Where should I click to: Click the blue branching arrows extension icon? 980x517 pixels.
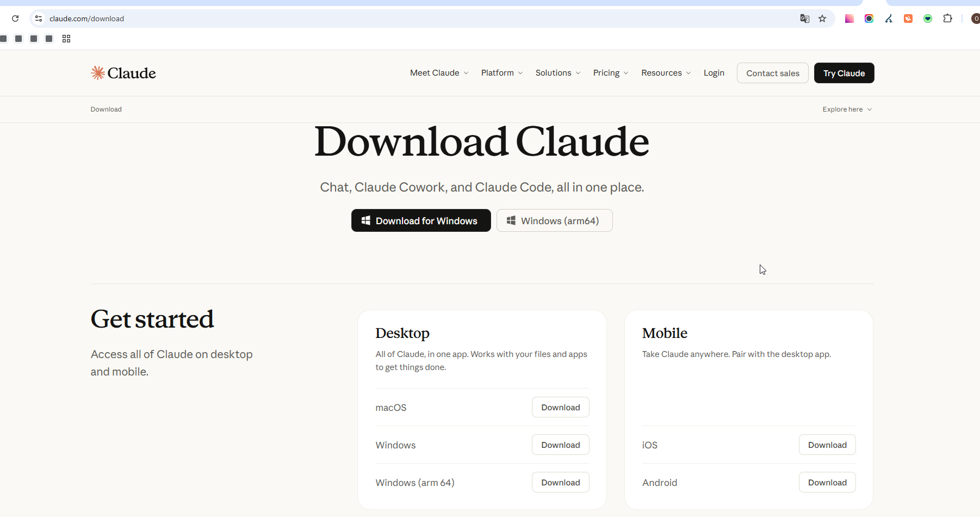tap(889, 19)
